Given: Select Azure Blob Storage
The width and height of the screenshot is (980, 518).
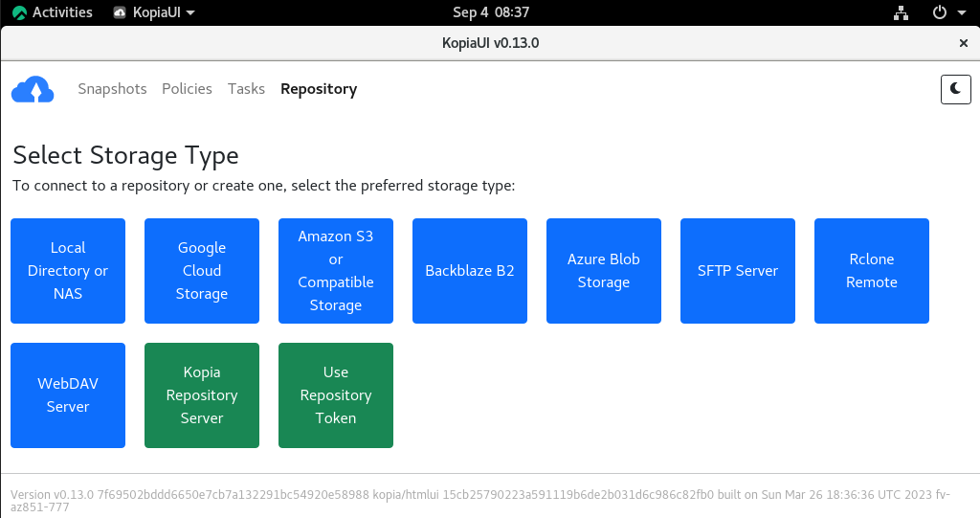Looking at the screenshot, I should tap(604, 271).
